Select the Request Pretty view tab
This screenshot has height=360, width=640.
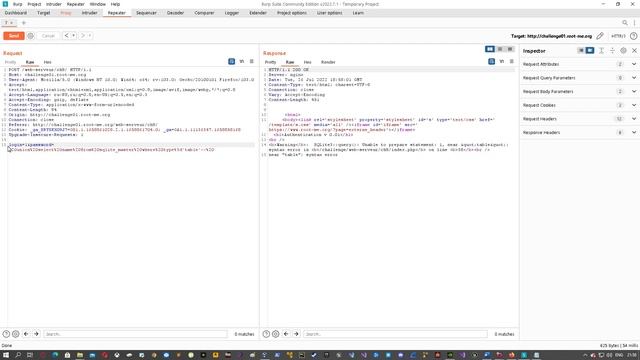10,62
